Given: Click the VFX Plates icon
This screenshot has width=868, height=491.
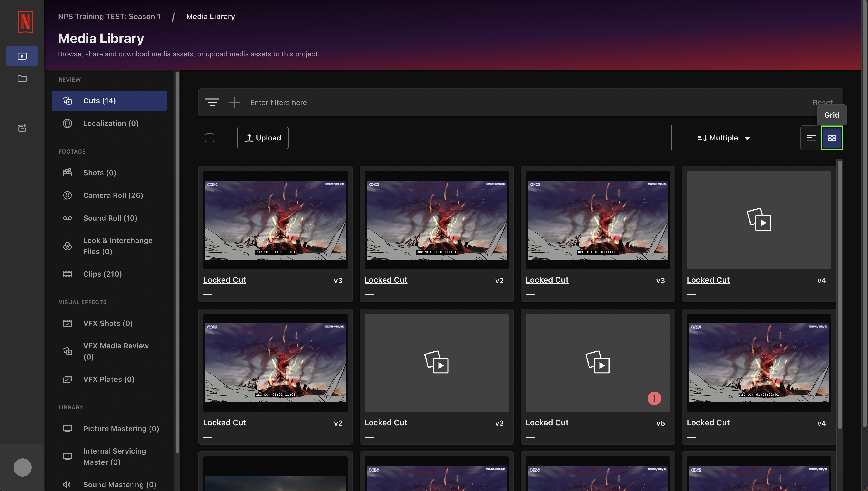Looking at the screenshot, I should coord(67,379).
